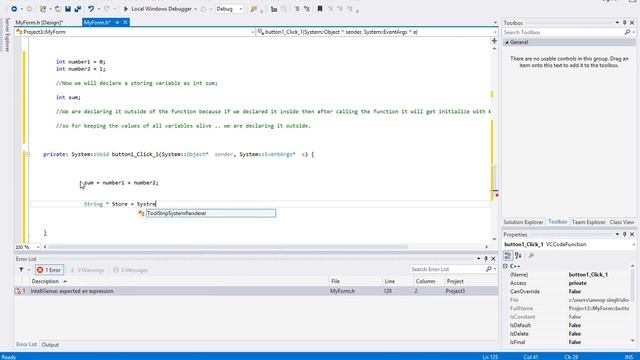Screen dimensions: 640x360
Task: Open the Server Explorer side tab
Action: click(x=6, y=35)
